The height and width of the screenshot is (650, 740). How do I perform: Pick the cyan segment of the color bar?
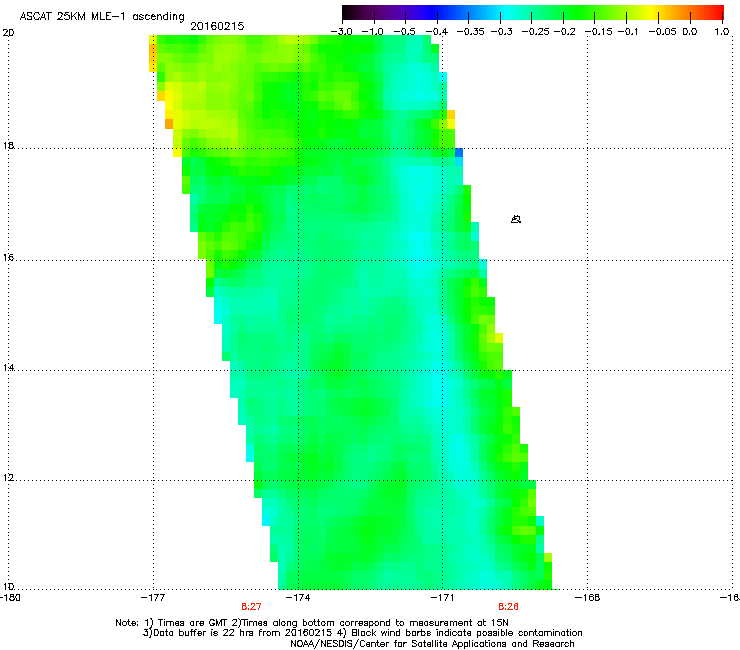pyautogui.click(x=505, y=12)
